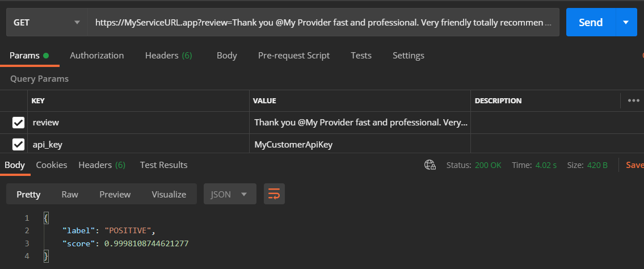Screen dimensions: 644x269
Task: Uncheck the review parameter checkbox
Action: pos(19,123)
